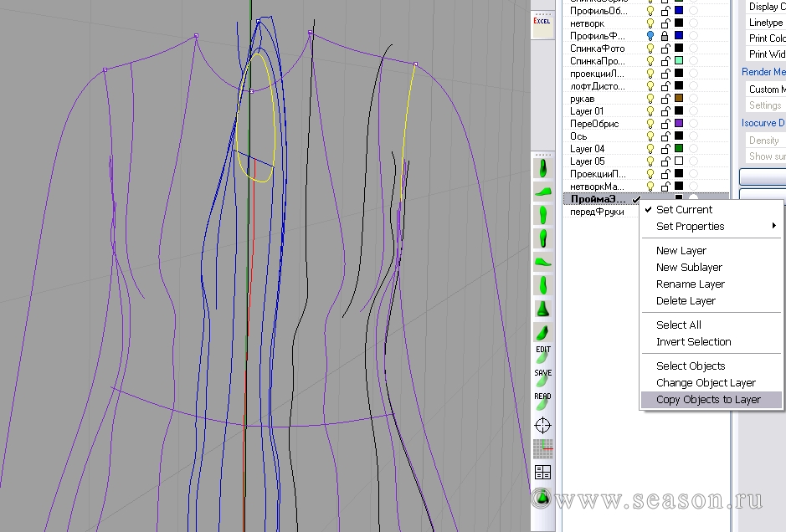
Task: Open the Custom Mesh render setting
Action: pyautogui.click(x=766, y=90)
